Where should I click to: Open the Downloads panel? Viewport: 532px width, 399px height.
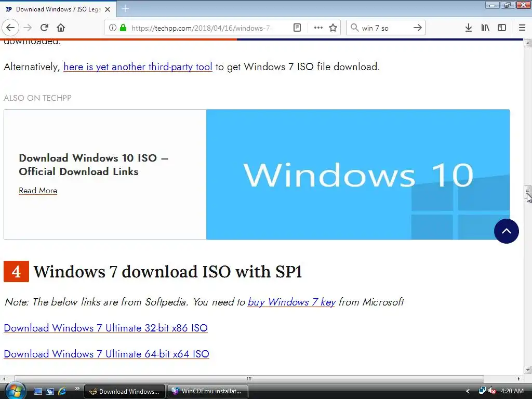(x=469, y=28)
